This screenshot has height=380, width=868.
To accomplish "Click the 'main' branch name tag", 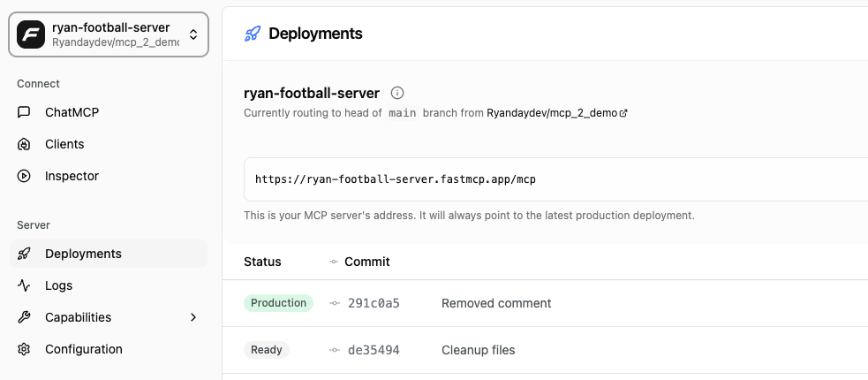I will 403,113.
